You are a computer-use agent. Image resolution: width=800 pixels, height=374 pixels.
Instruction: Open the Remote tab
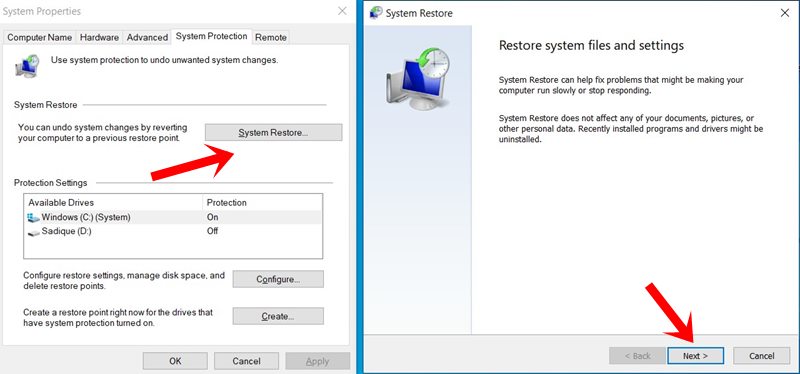click(271, 37)
